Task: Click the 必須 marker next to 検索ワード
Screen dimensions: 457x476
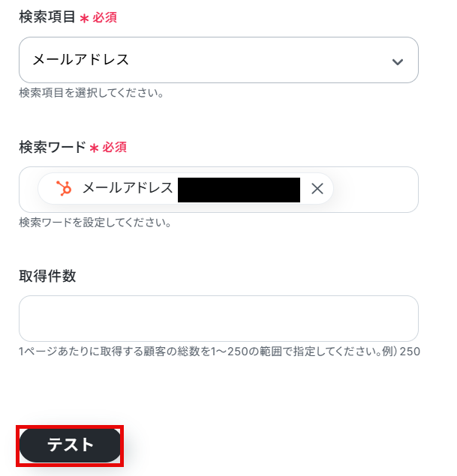Action: coord(114,147)
